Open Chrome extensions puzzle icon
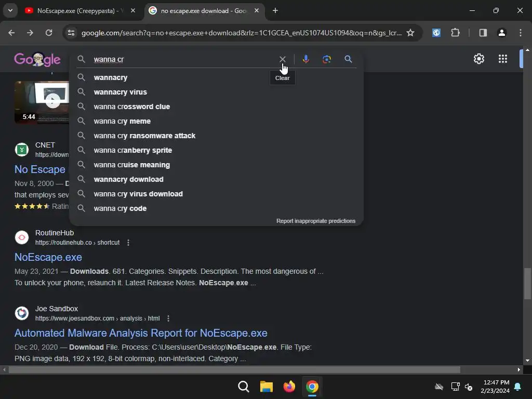This screenshot has height=399, width=532. 455,33
